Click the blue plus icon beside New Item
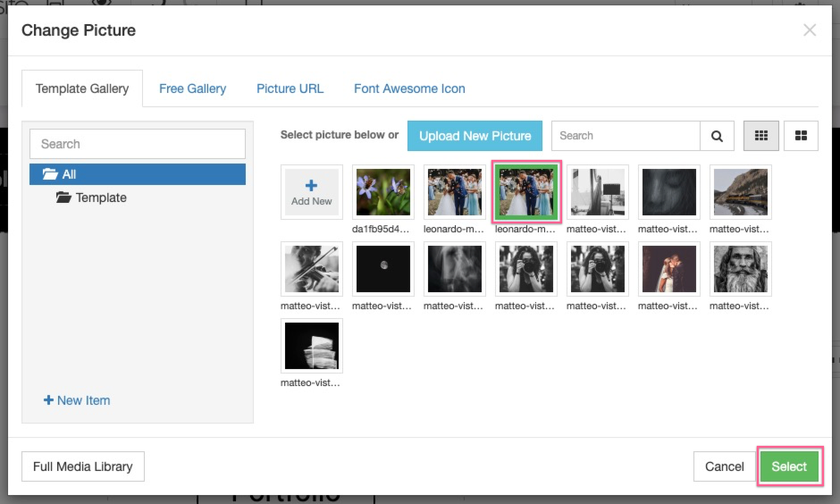 48,400
